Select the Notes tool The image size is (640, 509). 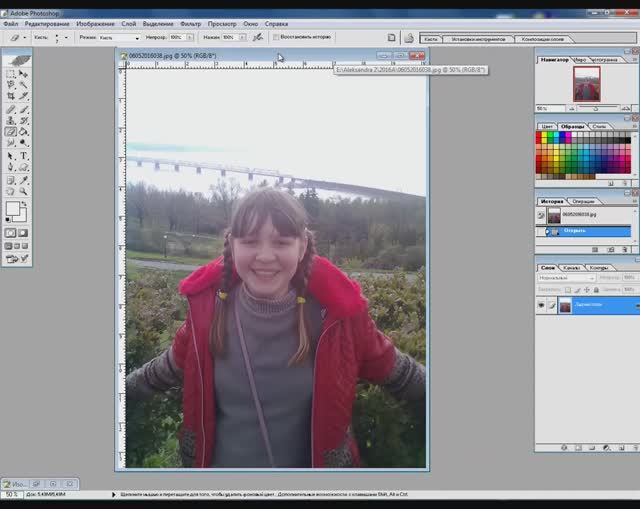point(10,180)
